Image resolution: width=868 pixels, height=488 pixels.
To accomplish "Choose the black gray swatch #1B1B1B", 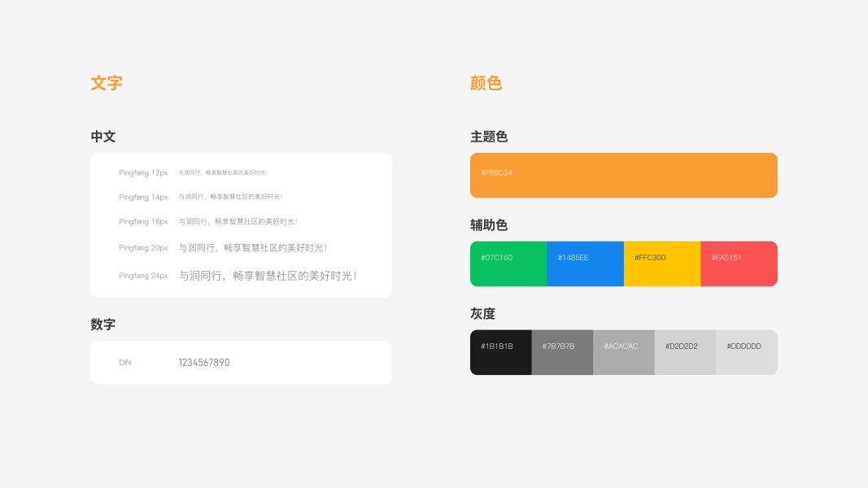I will (501, 352).
